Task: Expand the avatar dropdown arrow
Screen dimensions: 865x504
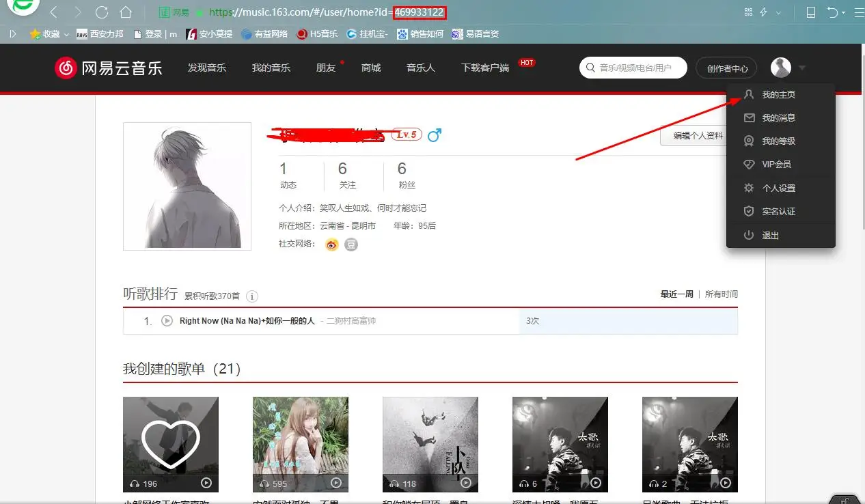Action: click(x=802, y=68)
